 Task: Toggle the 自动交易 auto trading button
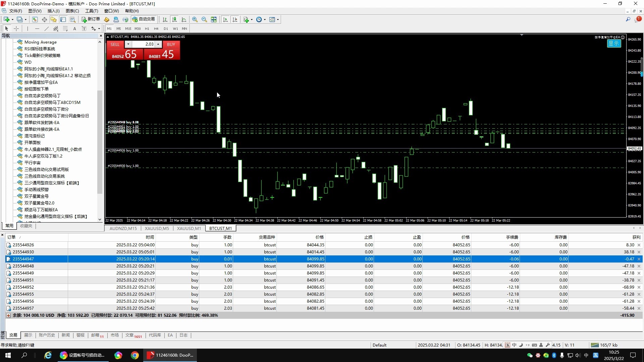coord(144,19)
